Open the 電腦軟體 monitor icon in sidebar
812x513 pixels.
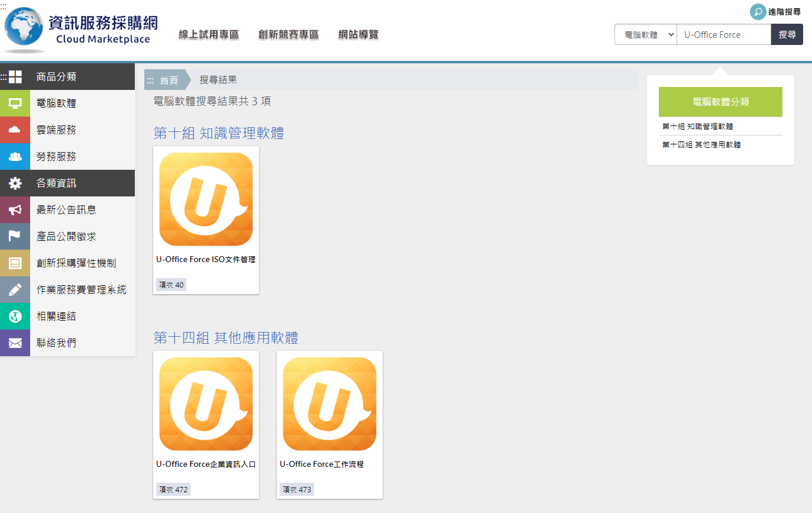point(15,104)
